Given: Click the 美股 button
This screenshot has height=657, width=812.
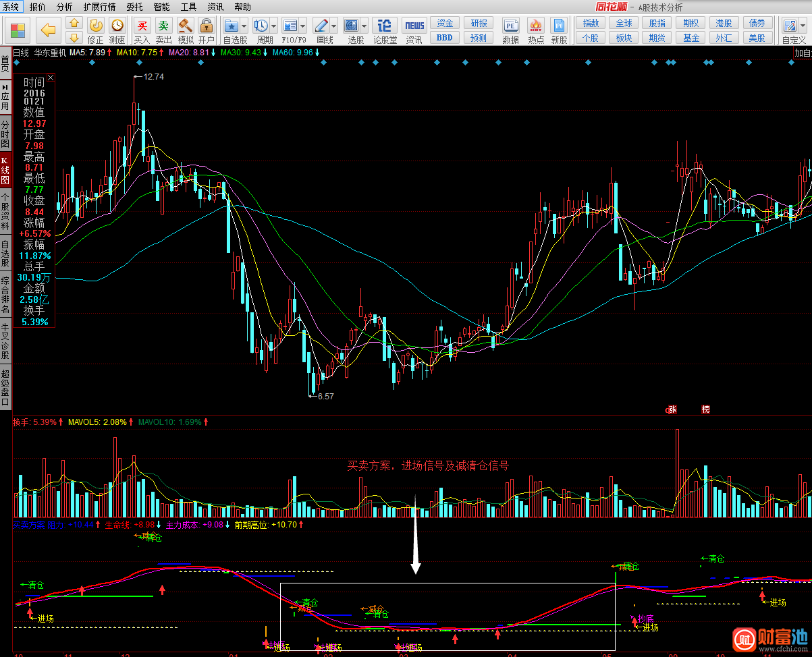Looking at the screenshot, I should pyautogui.click(x=757, y=38).
